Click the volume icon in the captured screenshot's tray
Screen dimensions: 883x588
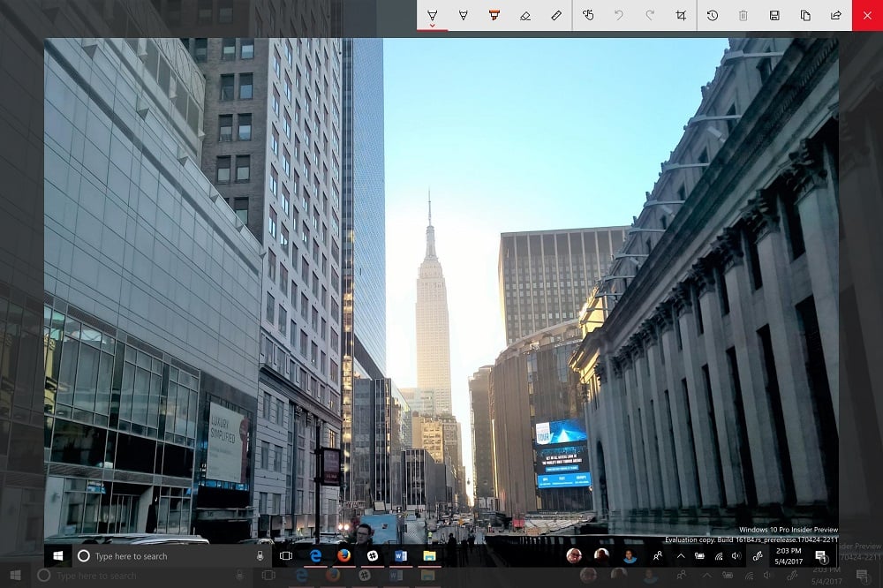coord(736,556)
